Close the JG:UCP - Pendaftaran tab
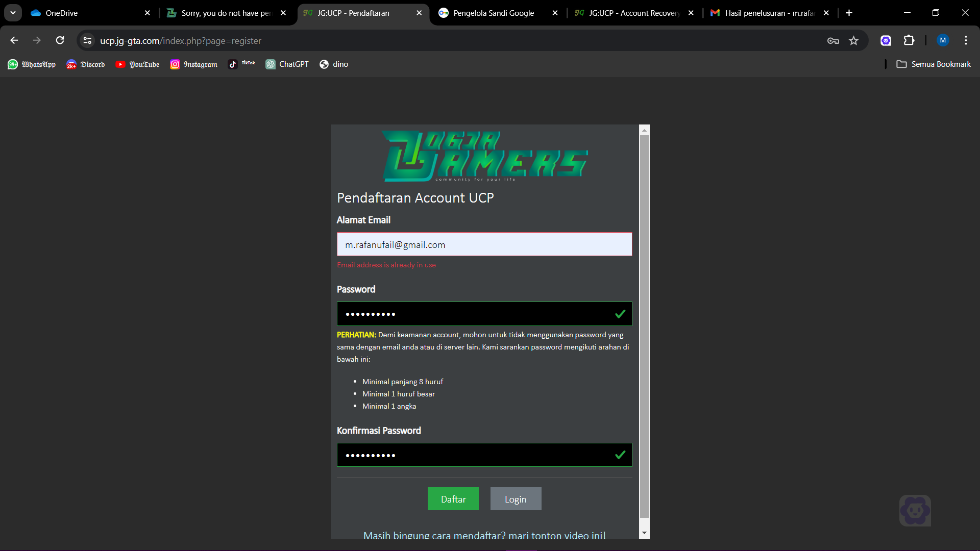The height and width of the screenshot is (551, 980). [x=419, y=13]
